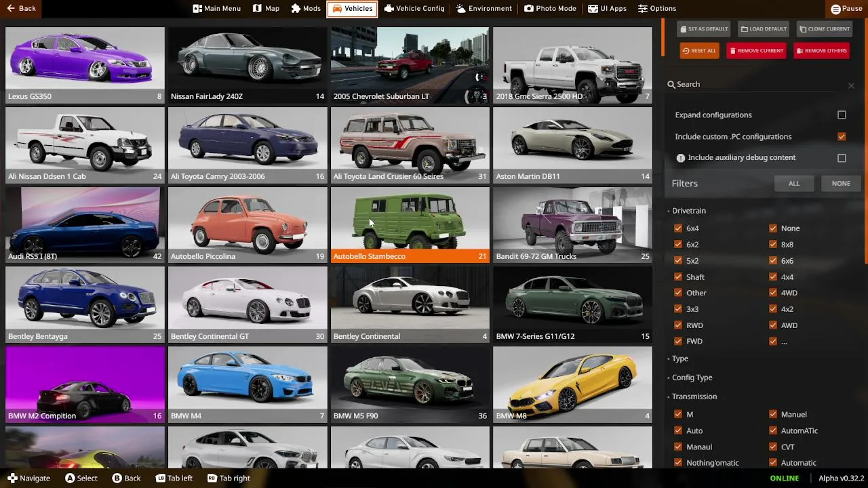Click the Pause menu icon
The width and height of the screenshot is (868, 488).
pos(836,9)
